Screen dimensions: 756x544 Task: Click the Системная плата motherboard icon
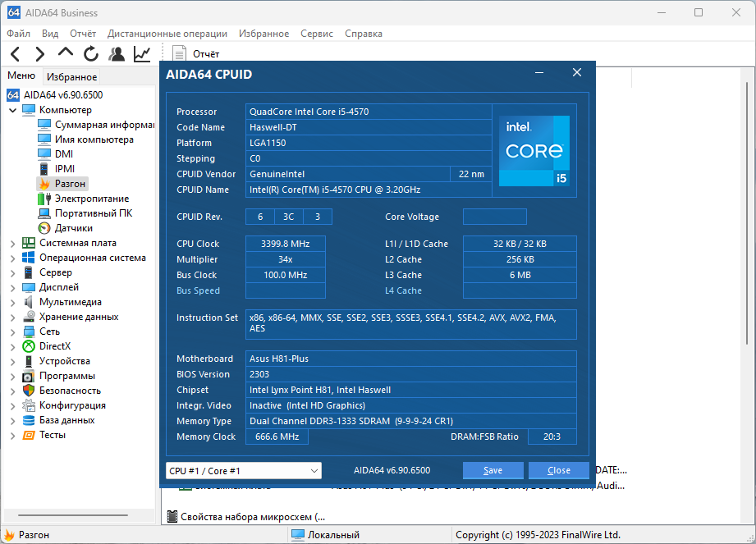click(x=29, y=243)
